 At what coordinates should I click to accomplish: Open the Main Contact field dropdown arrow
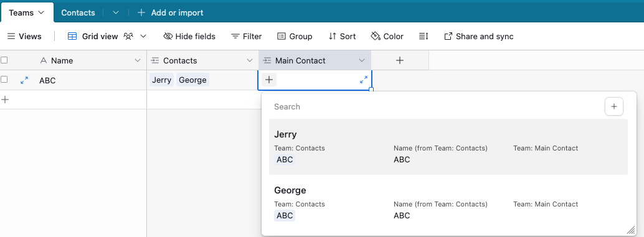(361, 60)
